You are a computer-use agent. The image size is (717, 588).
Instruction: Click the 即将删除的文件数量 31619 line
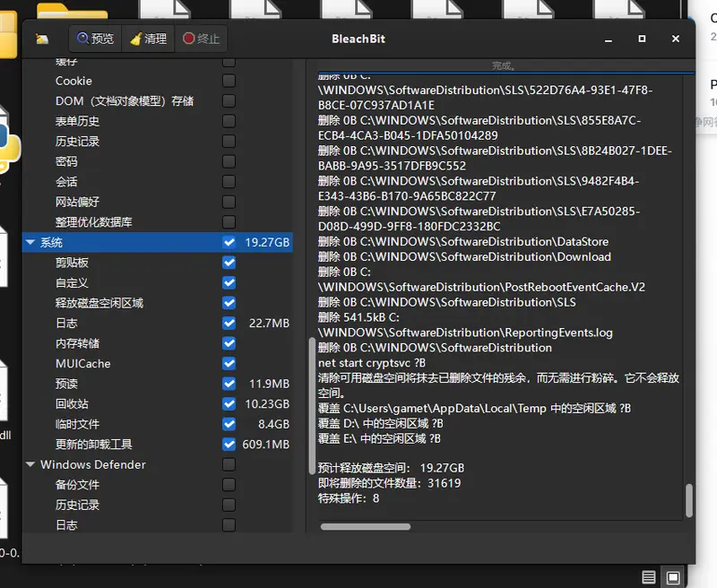389,483
